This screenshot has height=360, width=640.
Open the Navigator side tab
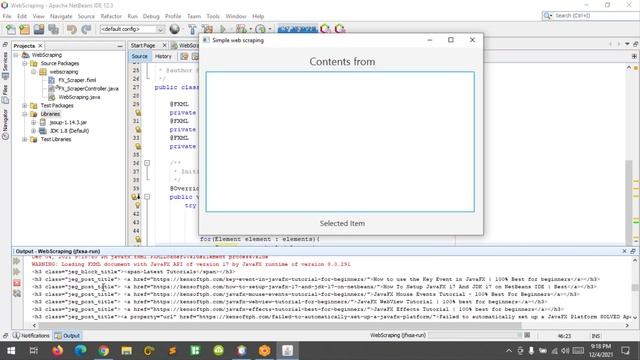(5, 124)
